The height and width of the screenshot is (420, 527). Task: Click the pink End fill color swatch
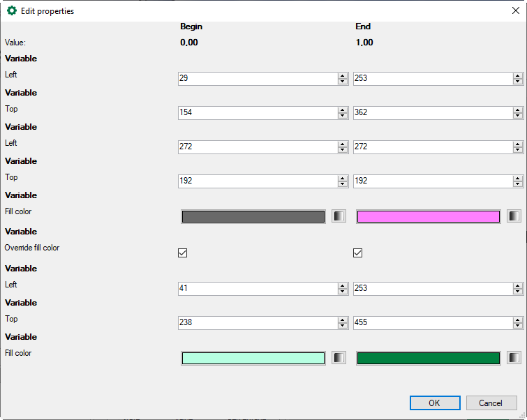pyautogui.click(x=429, y=216)
